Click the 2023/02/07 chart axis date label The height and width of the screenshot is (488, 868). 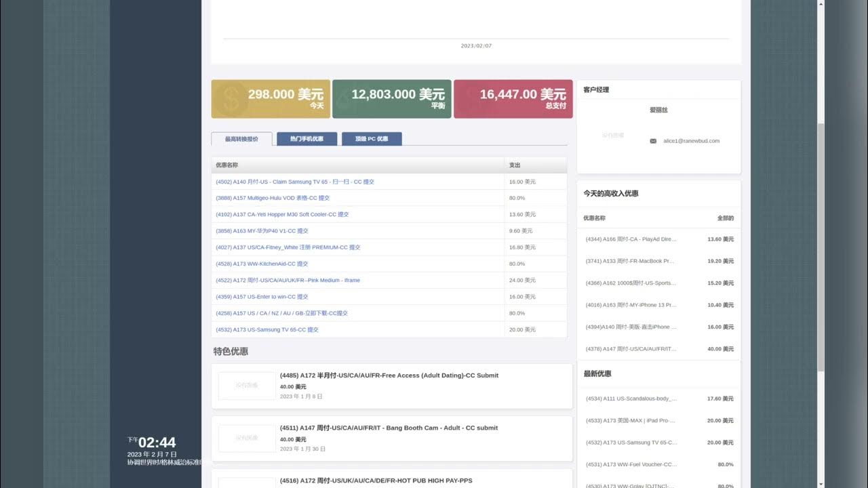(x=476, y=46)
